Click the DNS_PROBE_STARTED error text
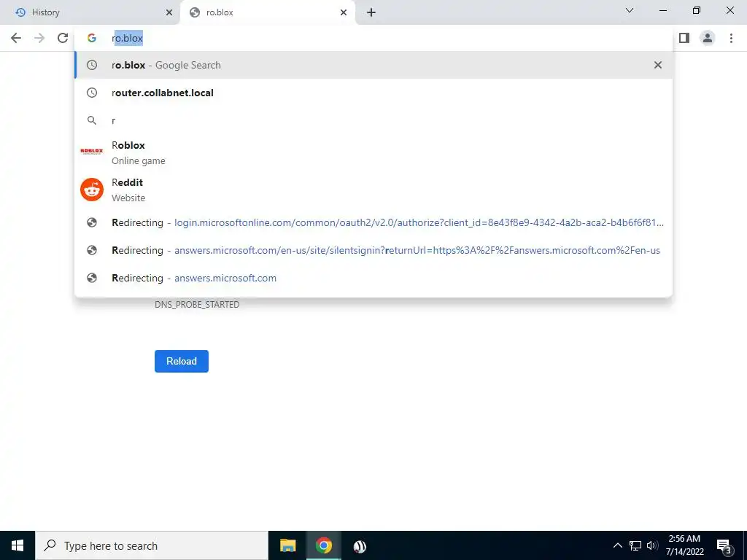747x560 pixels. tap(197, 304)
